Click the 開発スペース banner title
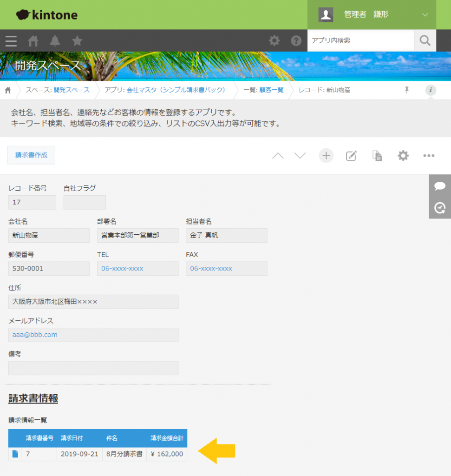Screen dimensions: 451x476 [48, 65]
